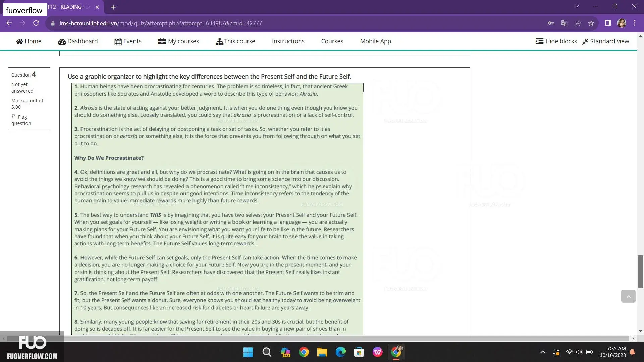Image resolution: width=644 pixels, height=362 pixels.
Task: Open clock and date 7:35 AM
Action: pos(613,352)
